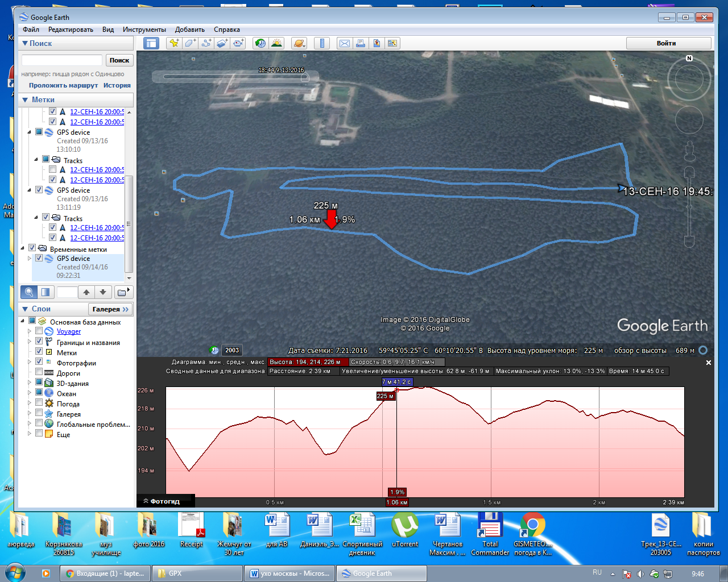This screenshot has height=582, width=728.
Task: Uncheck the Метки layer checkbox
Action: coord(39,352)
